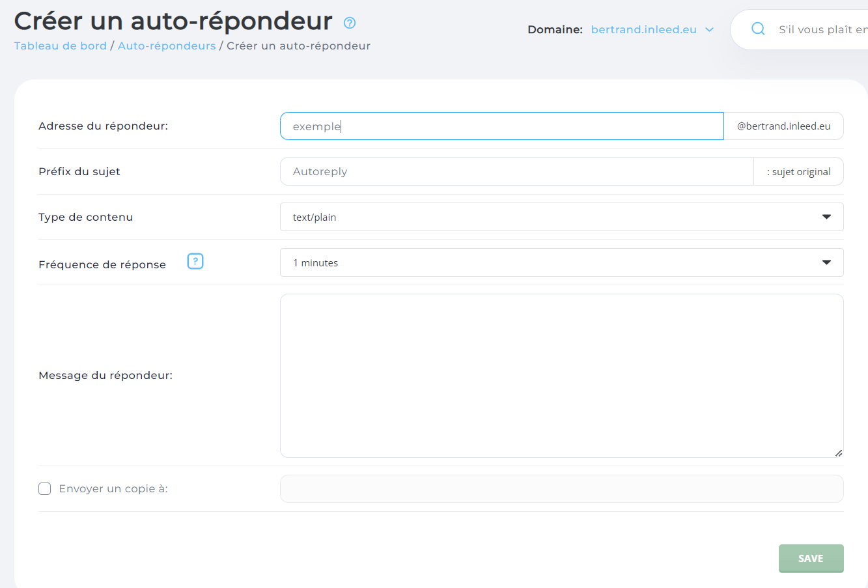Click the 'Créer un auto-répondeur' breadcrumb text
Screen dimensions: 868x588
[298, 46]
